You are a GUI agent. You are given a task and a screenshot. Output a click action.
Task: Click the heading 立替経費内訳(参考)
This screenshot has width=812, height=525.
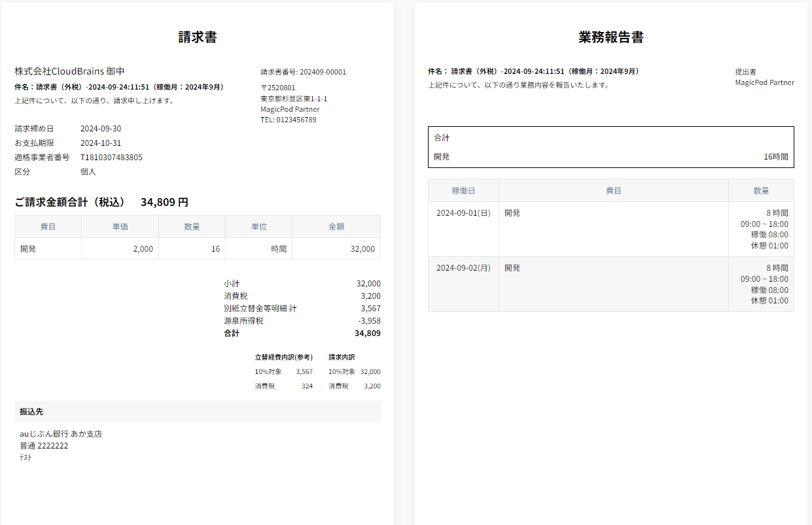284,358
